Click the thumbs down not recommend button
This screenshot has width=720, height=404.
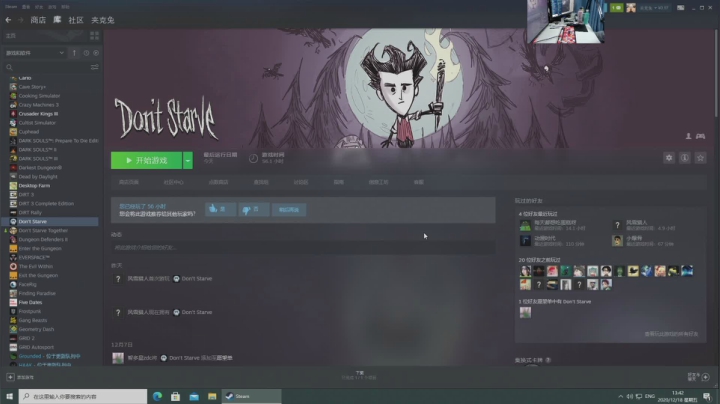[x=253, y=209]
